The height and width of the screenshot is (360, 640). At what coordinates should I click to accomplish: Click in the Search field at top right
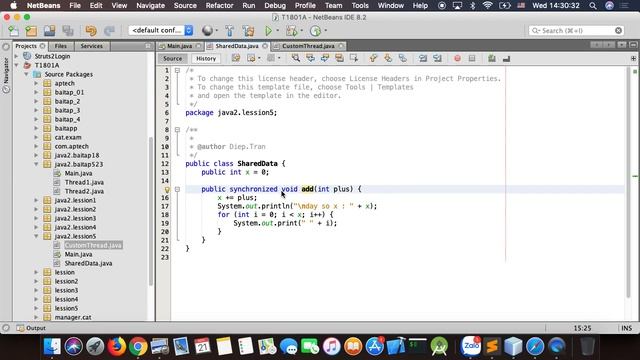tap(576, 31)
